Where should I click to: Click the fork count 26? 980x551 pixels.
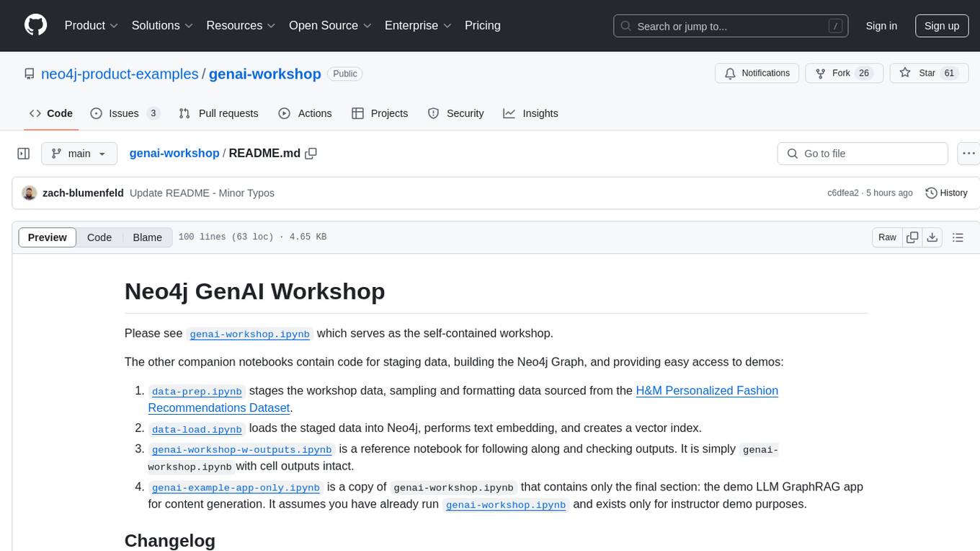tap(865, 73)
